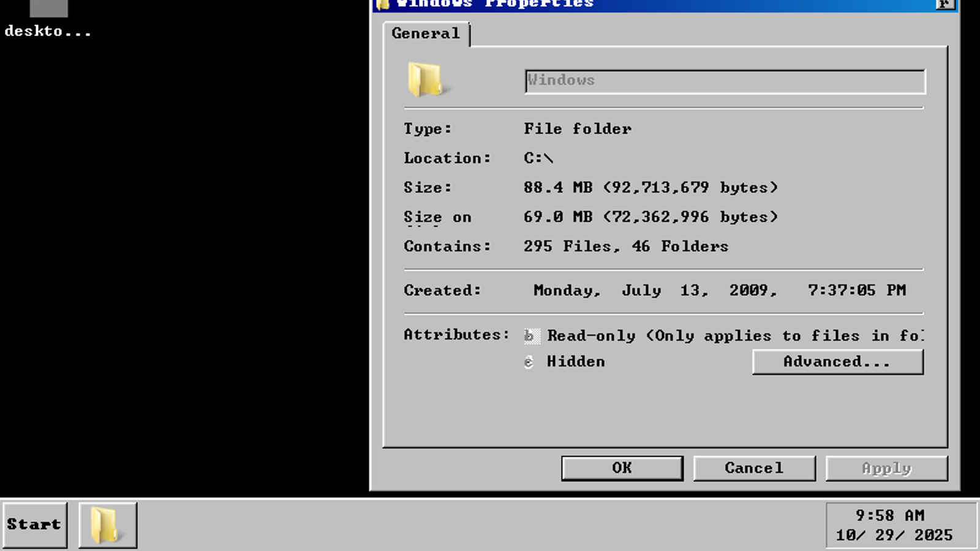Click the 'Size on' label

click(437, 217)
